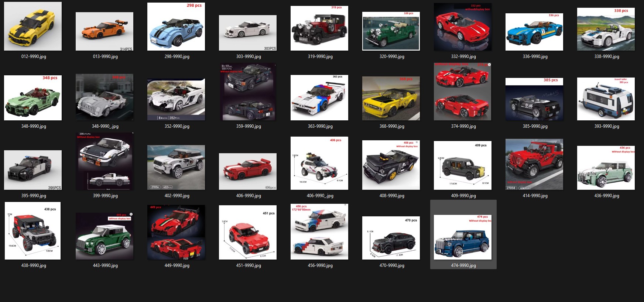Select the red Jeep thumbnail 414-9990.jpg
Image resolution: width=644 pixels, height=302 pixels.
[x=534, y=164]
